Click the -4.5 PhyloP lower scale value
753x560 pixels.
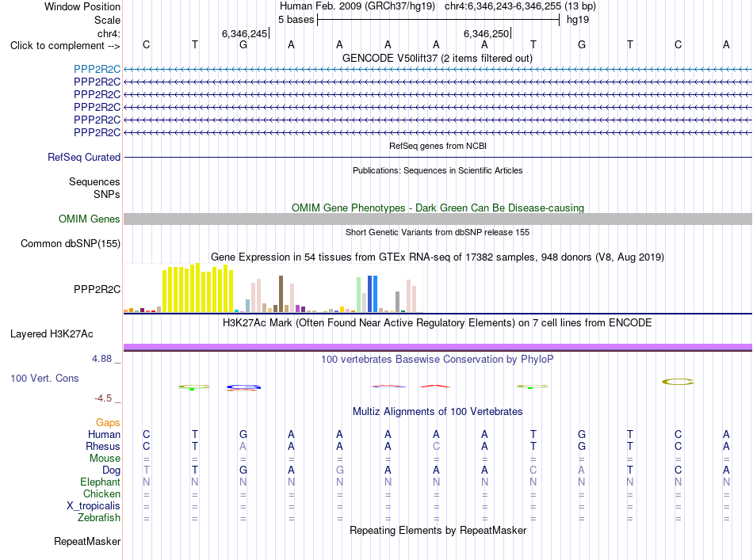point(103,398)
